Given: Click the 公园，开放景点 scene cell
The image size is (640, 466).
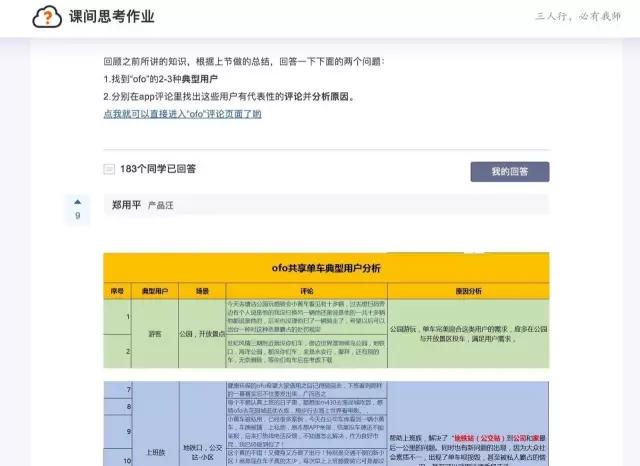Looking at the screenshot, I should click(x=202, y=334).
